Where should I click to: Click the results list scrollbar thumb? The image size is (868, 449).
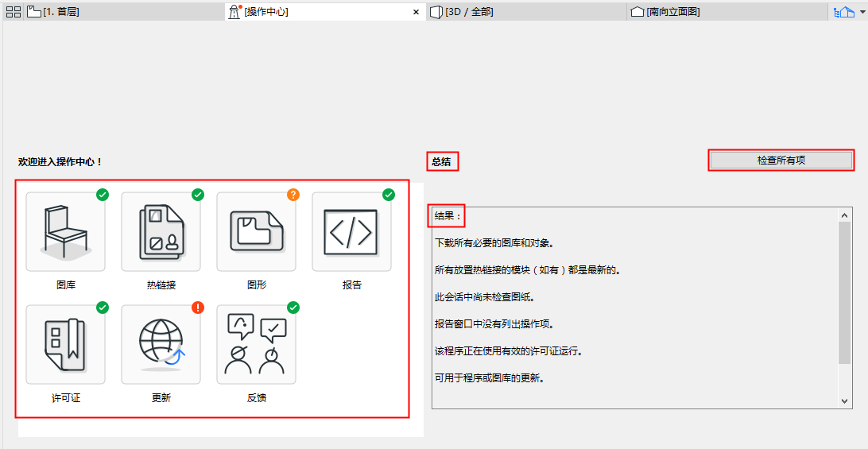[x=844, y=293]
